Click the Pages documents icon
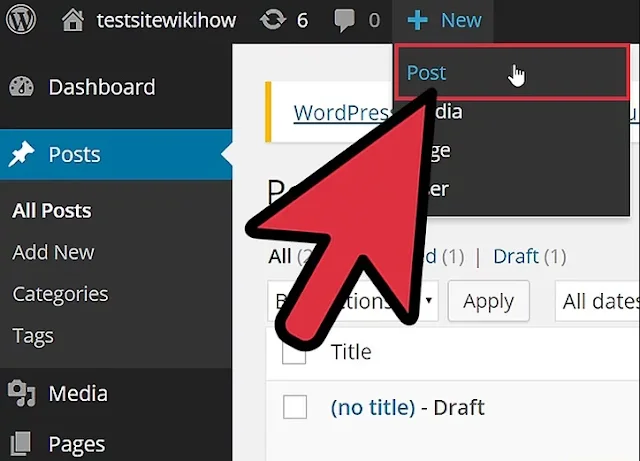 21,444
